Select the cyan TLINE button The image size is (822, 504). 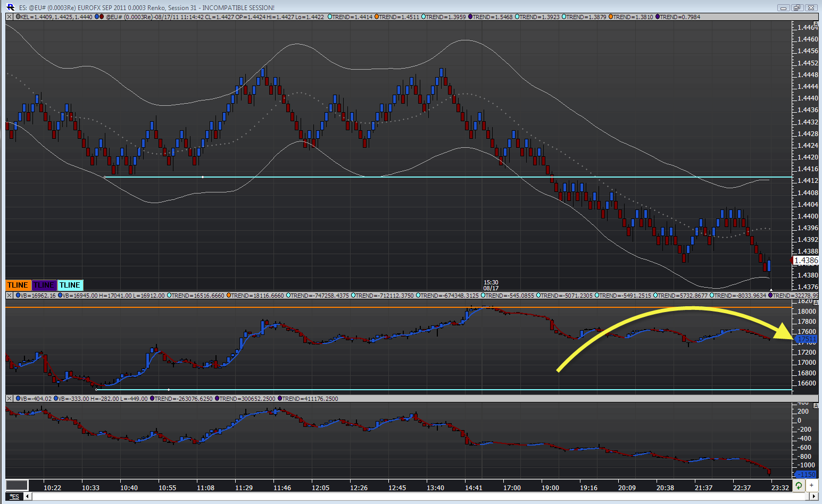[70, 285]
